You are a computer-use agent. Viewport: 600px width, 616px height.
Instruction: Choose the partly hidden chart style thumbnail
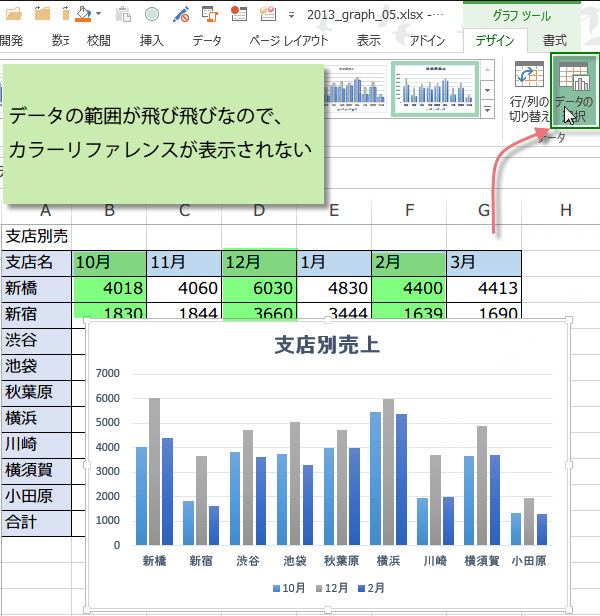(x=355, y=89)
